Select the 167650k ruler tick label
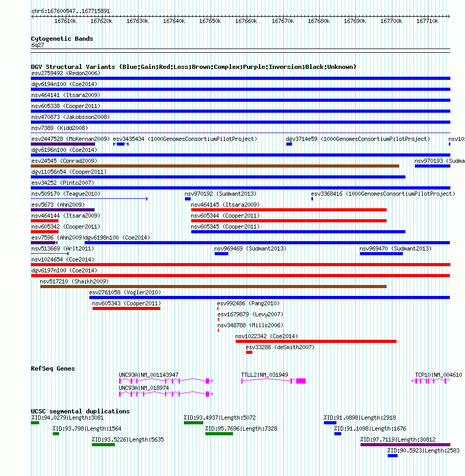Screen dimensions: 465x476 (210, 21)
